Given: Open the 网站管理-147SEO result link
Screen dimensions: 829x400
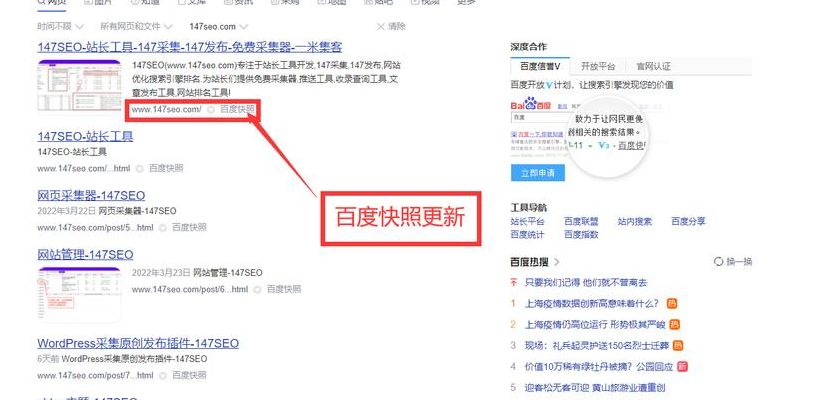Looking at the screenshot, I should point(85,255).
